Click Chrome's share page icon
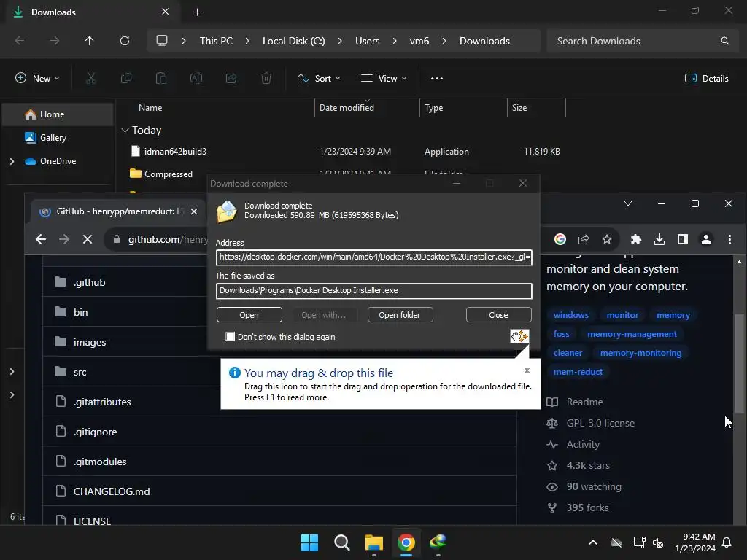 coord(584,239)
